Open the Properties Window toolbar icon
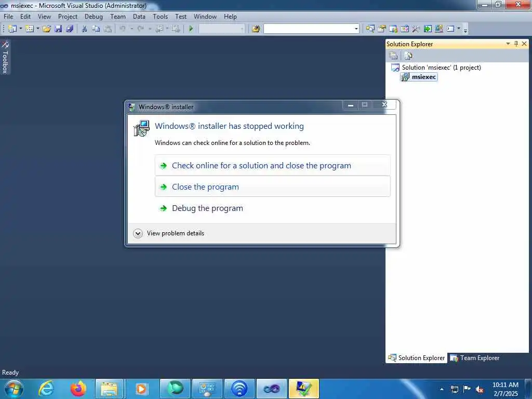The height and width of the screenshot is (399, 532). 382,29
